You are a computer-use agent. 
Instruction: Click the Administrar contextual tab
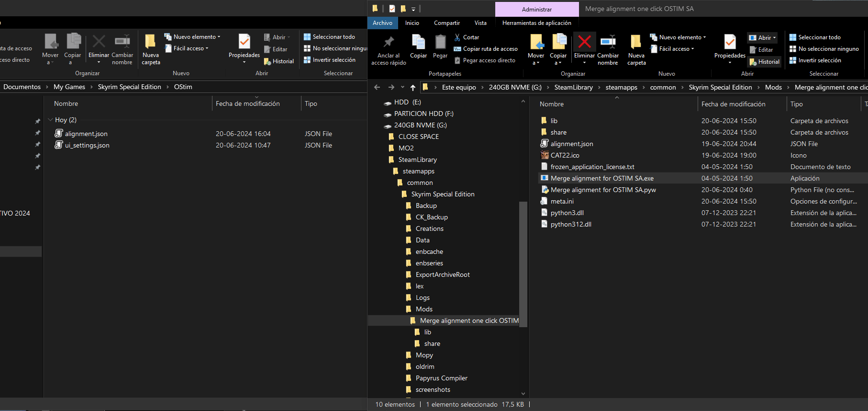[537, 9]
